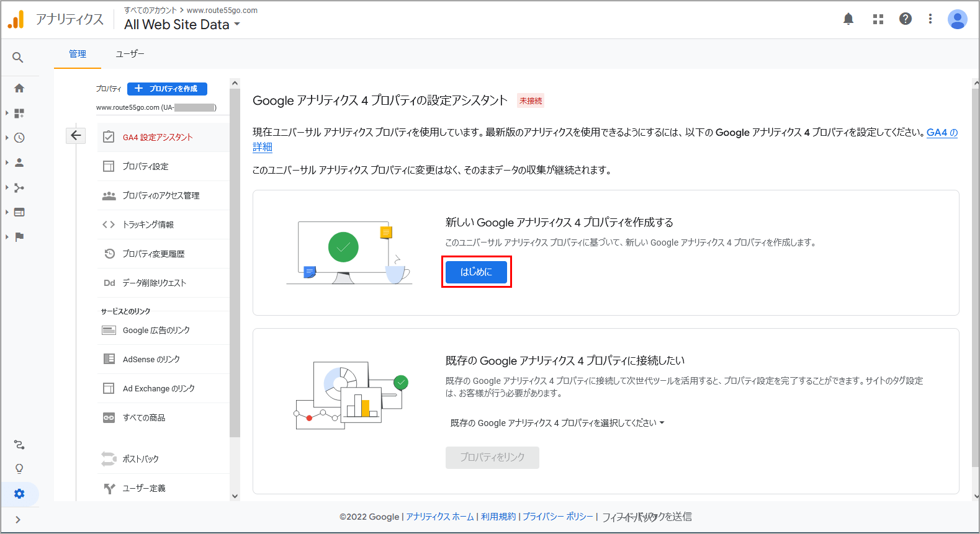
Task: Open the GA4 の詳細 link
Action: 942,133
